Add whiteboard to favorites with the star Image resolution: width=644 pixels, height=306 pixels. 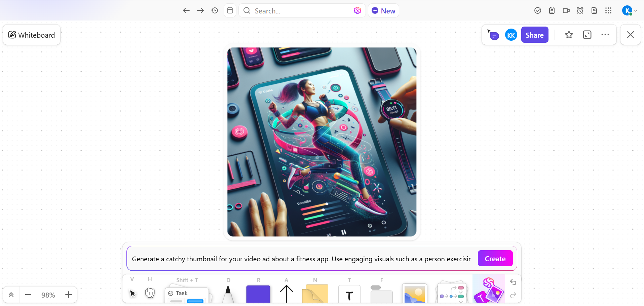tap(569, 35)
